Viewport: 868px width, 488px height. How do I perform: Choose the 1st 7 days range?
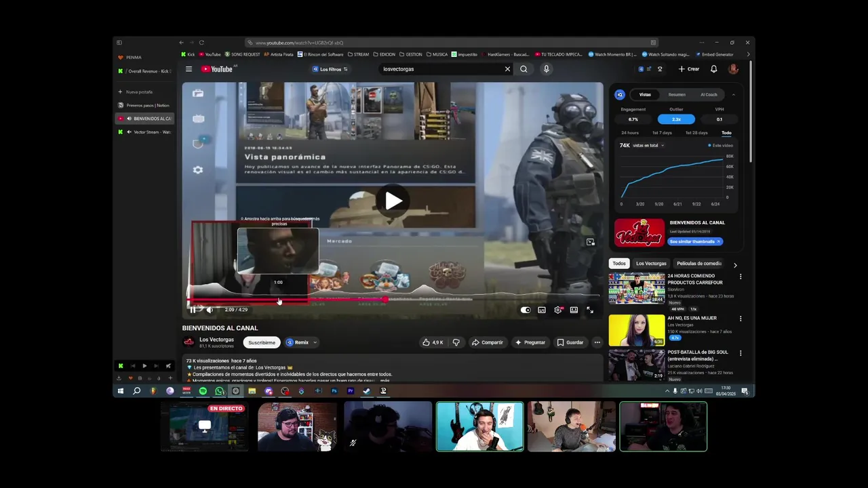(x=662, y=133)
